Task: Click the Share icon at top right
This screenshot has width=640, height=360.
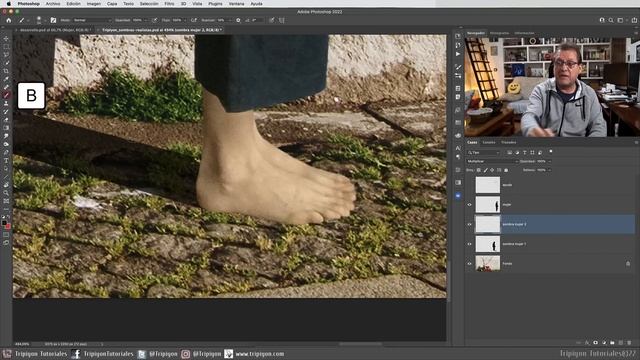Action: point(634,20)
